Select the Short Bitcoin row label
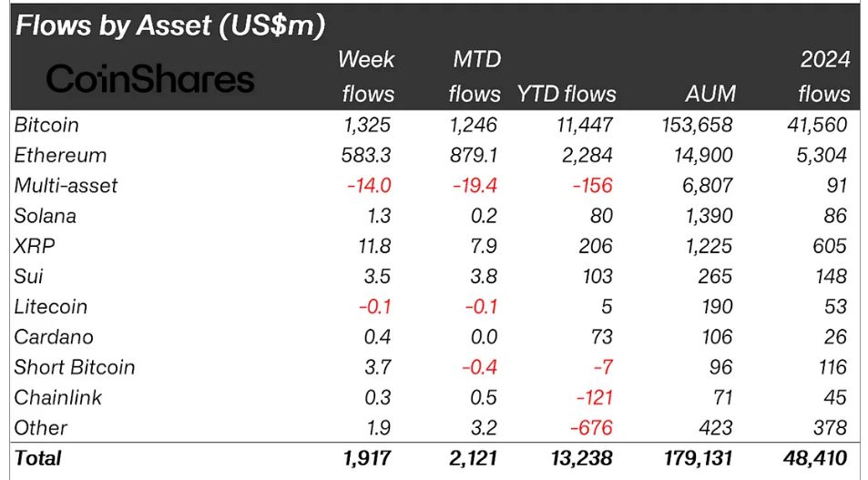The width and height of the screenshot is (868, 480). [75, 367]
